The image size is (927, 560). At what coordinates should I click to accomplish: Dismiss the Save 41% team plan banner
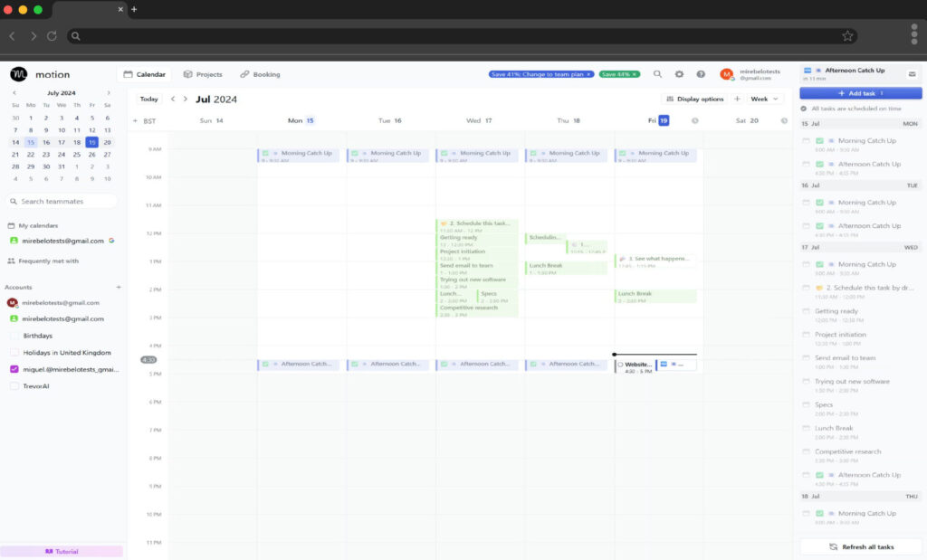[588, 74]
